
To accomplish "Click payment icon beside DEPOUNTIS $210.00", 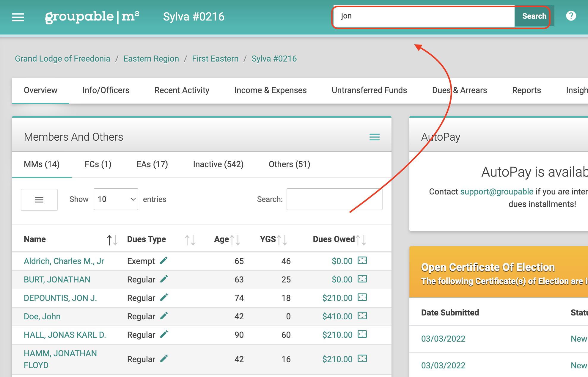I will click(362, 297).
